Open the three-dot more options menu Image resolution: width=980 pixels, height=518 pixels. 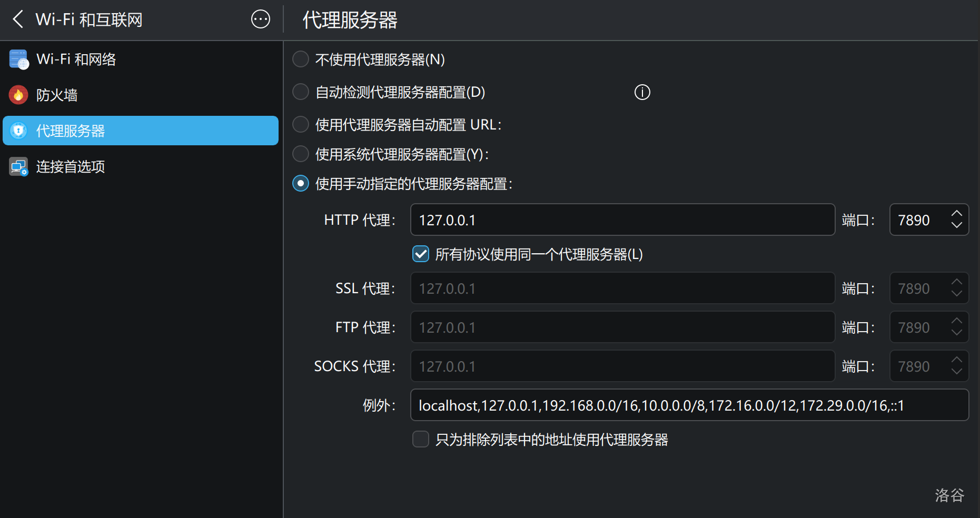pos(260,19)
